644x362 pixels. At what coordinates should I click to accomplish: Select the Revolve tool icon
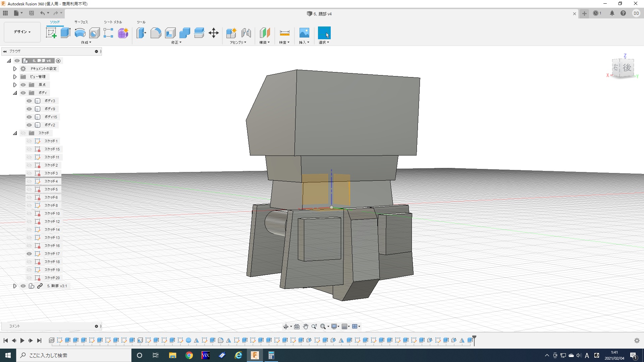pos(80,33)
